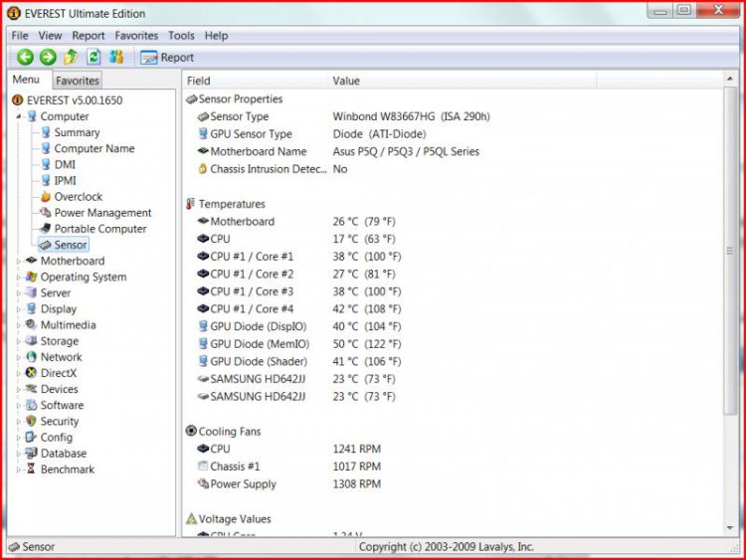This screenshot has width=746, height=560.
Task: Expand the DirectX tree node
Action: (x=19, y=373)
